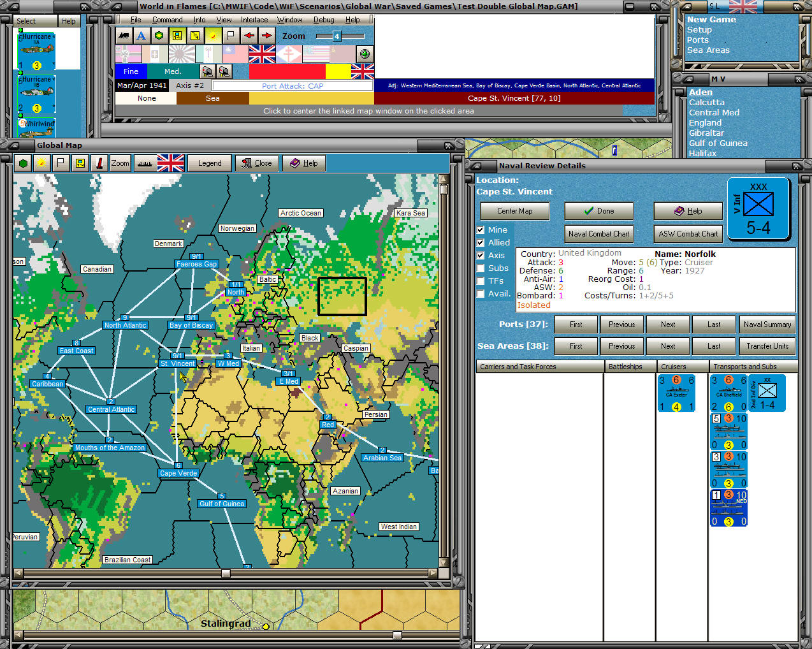Image resolution: width=812 pixels, height=649 pixels.
Task: Select New Game in the S L list
Action: coord(711,20)
